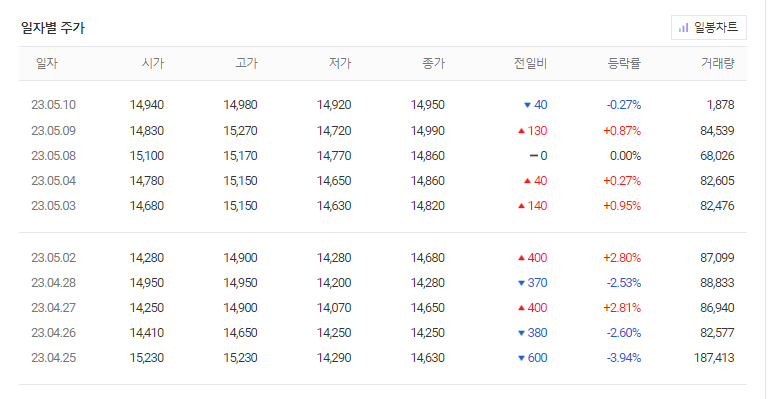Click the blue down arrow in 23.04.26 row
The height and width of the screenshot is (399, 771).
(521, 334)
